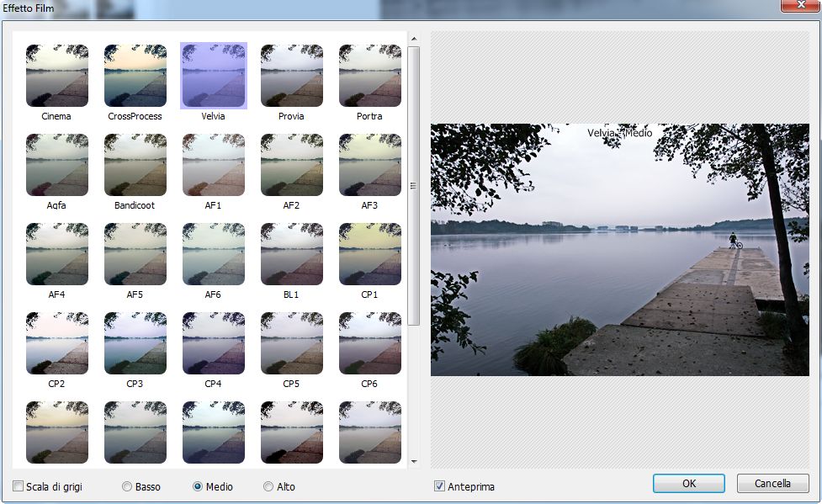This screenshot has height=504, width=822.
Task: Click the effects list scrollbar thumb
Action: tap(414, 186)
